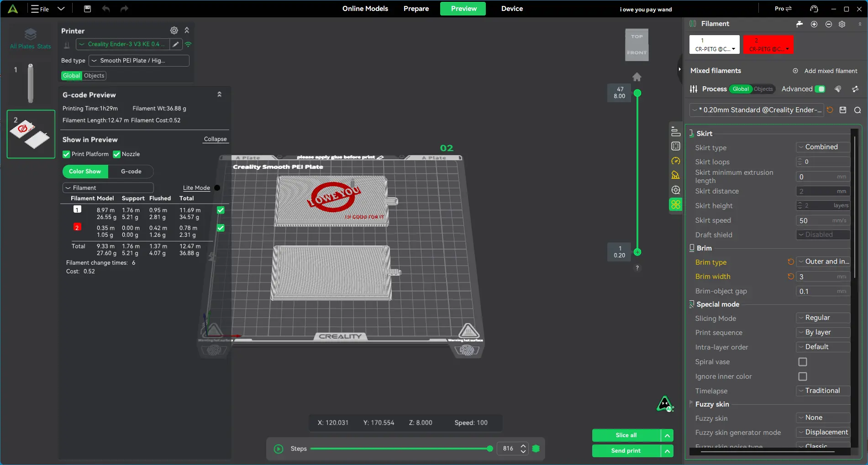
Task: Click the save project icon
Action: click(88, 9)
